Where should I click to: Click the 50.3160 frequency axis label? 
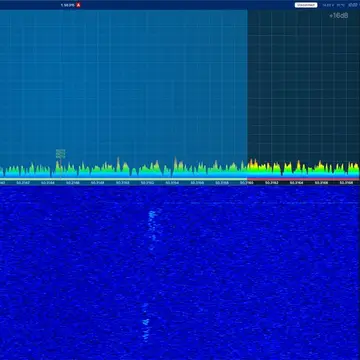point(246,183)
